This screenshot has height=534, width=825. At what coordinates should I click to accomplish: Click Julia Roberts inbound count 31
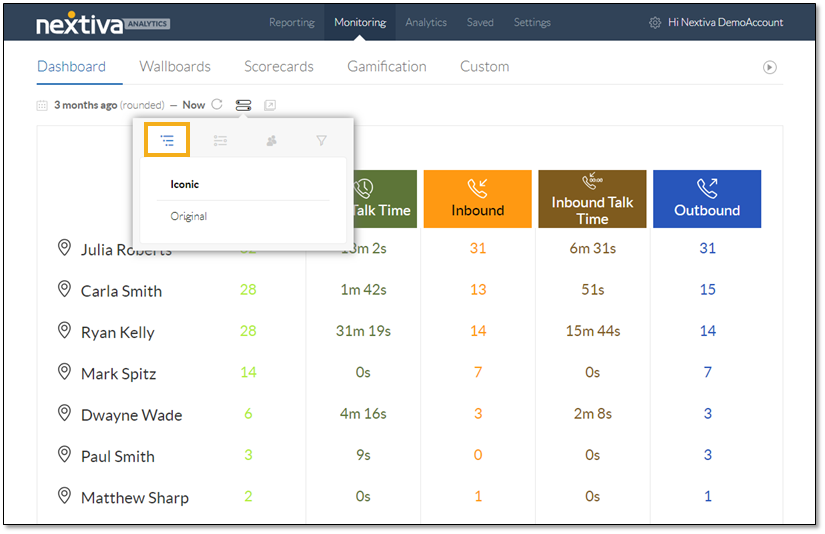click(x=478, y=248)
